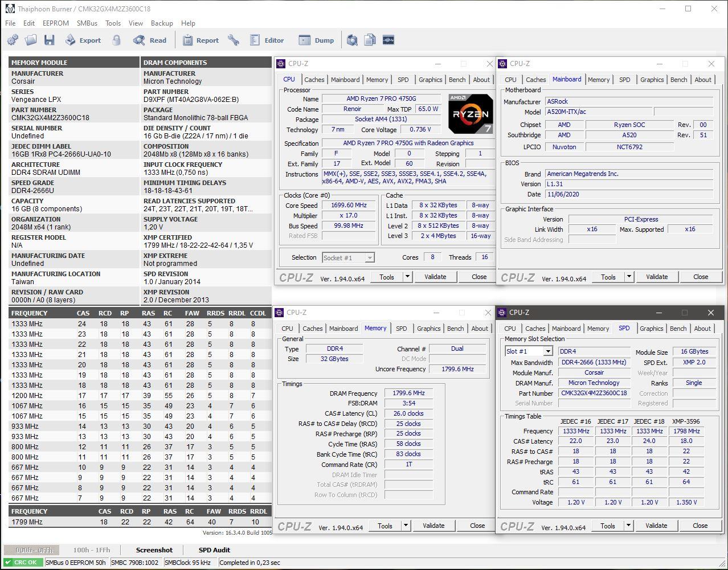
Task: Click Close button in Mainboard window
Action: [701, 277]
